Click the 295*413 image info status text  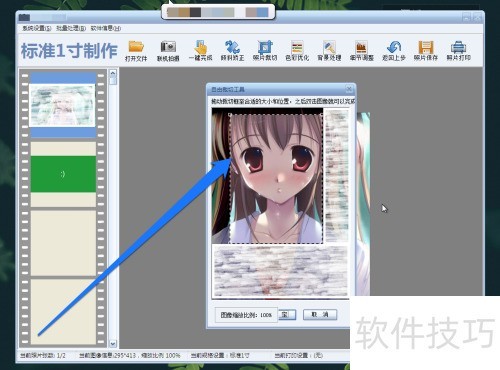130,355
